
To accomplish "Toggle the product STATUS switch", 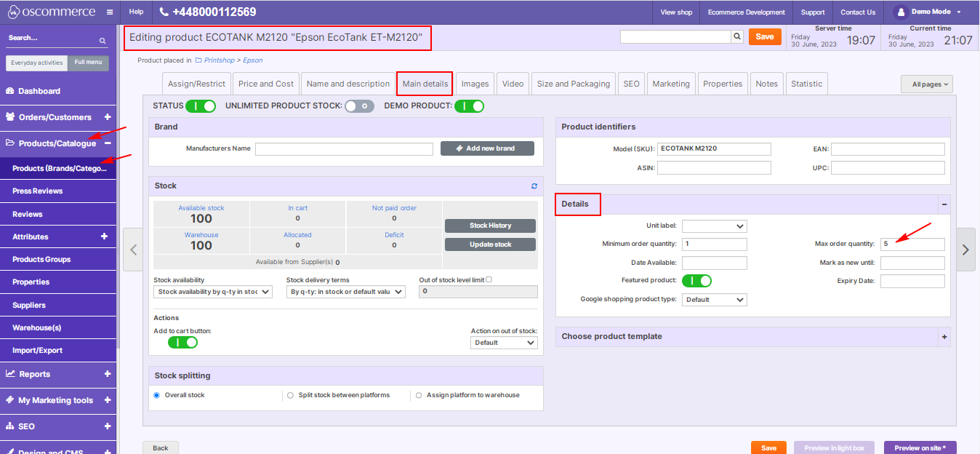I will [201, 106].
